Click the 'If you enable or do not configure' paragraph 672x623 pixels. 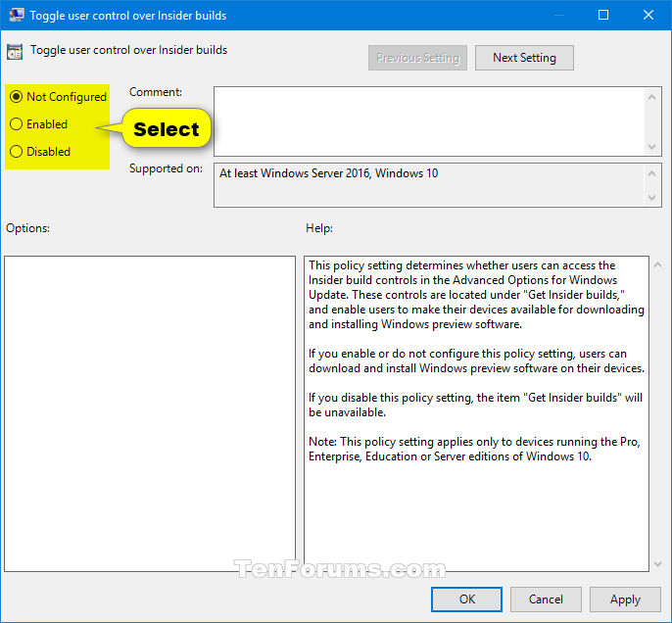(x=476, y=360)
